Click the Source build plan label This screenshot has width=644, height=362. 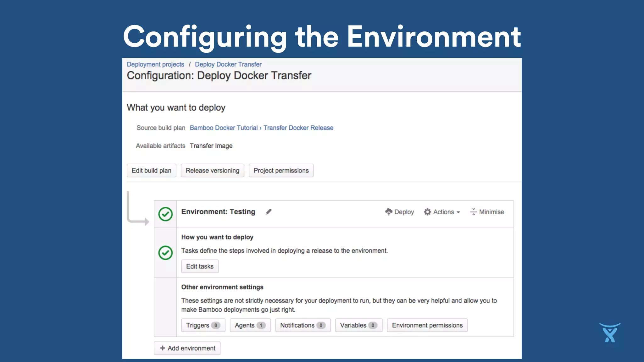click(x=161, y=128)
